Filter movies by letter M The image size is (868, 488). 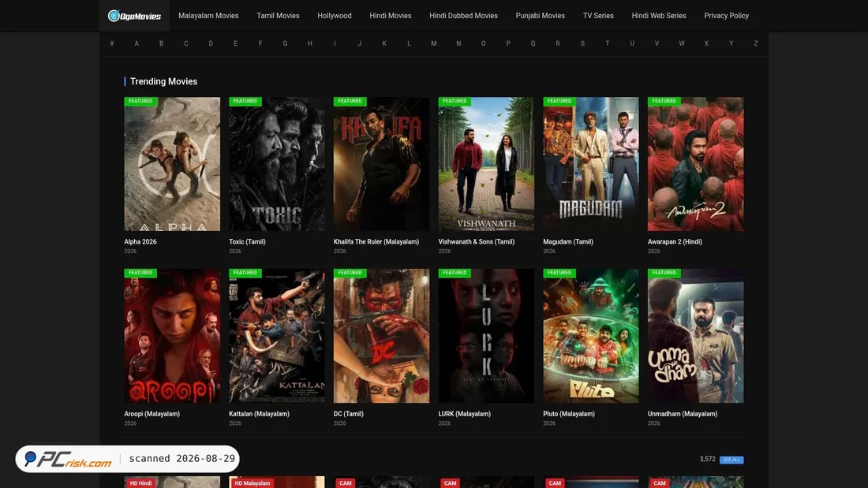(x=434, y=43)
